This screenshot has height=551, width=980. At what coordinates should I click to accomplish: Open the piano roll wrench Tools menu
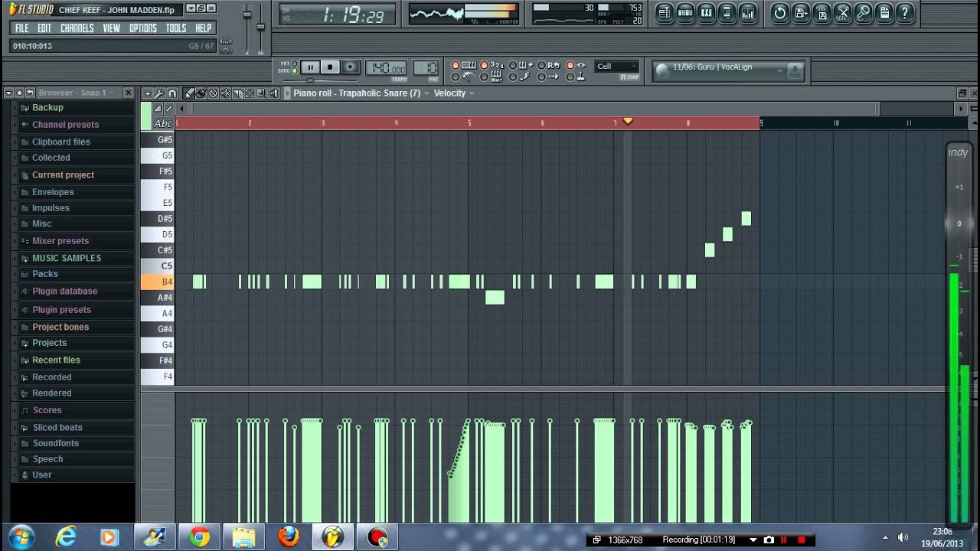(159, 93)
